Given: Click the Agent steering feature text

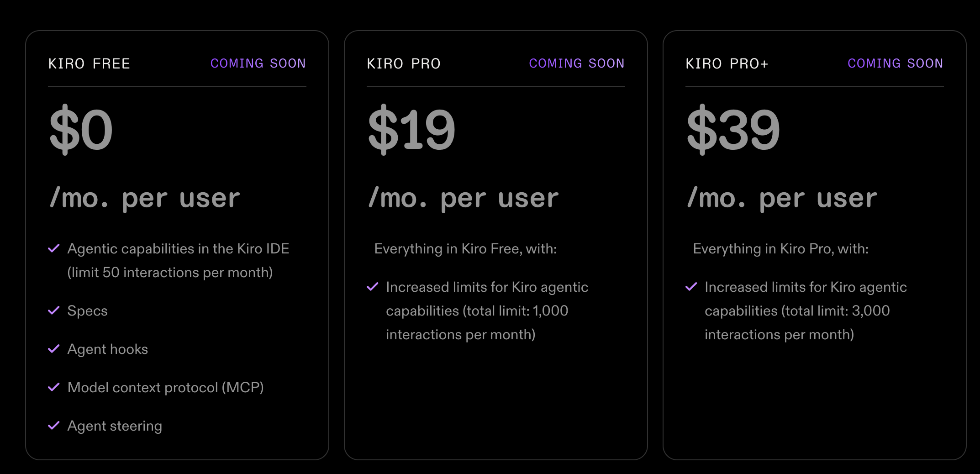Looking at the screenshot, I should (x=115, y=426).
